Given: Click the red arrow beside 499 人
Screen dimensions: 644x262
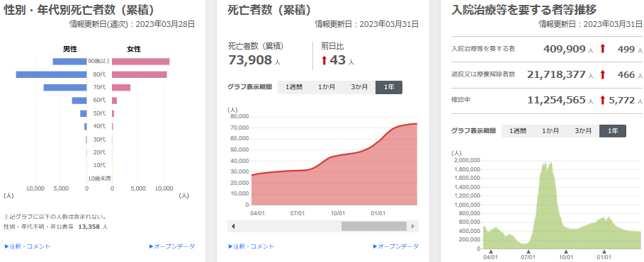Looking at the screenshot, I should [602, 49].
